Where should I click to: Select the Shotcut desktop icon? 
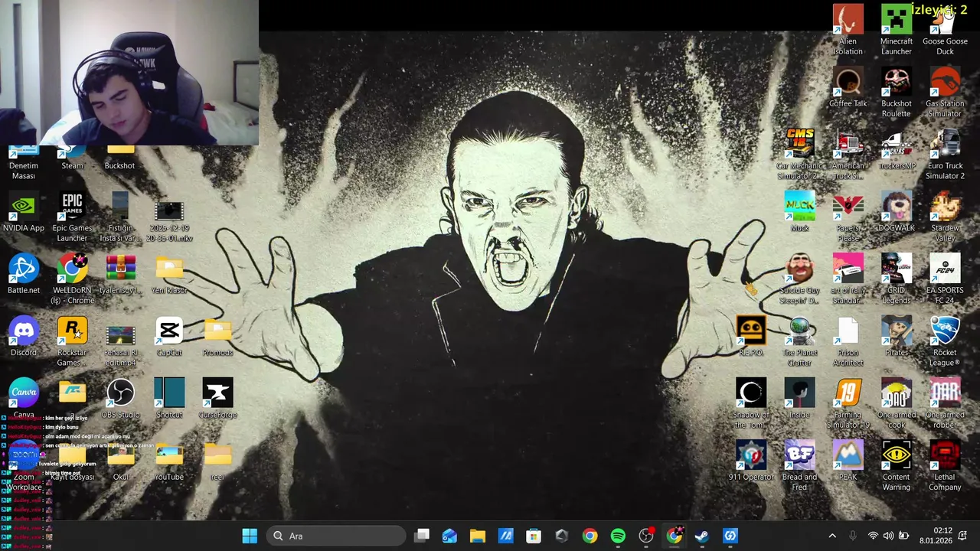point(169,399)
